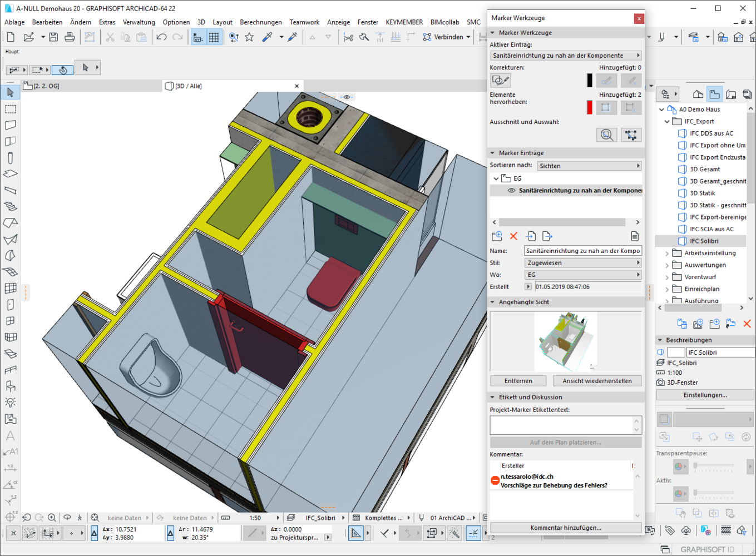Click black corrections color swatch

tap(590, 81)
